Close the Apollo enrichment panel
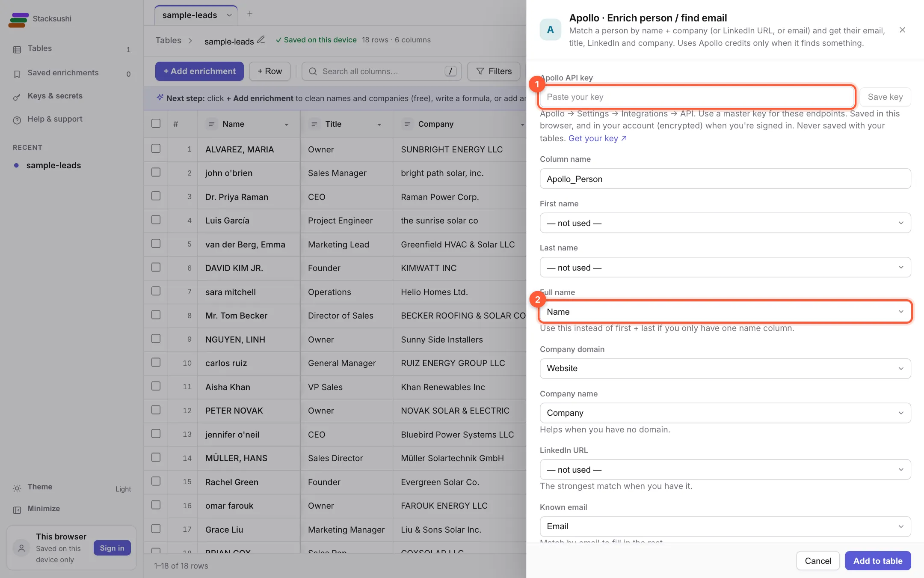Screen dimensions: 924x578 (902, 30)
